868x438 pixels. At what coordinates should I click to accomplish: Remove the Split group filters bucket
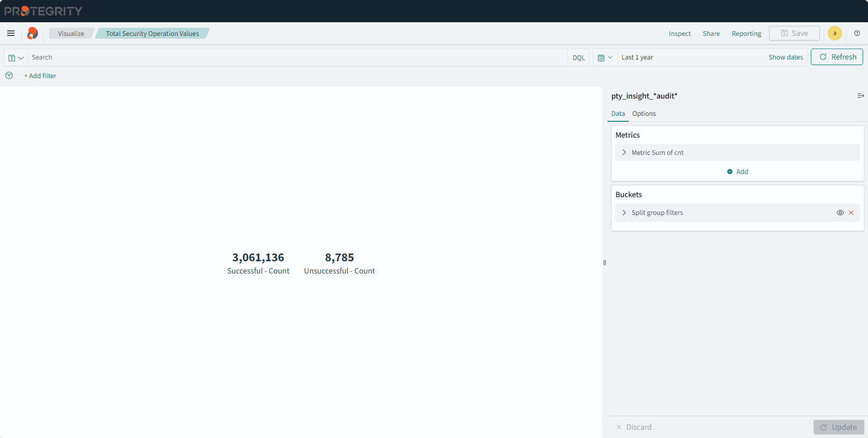coord(851,213)
